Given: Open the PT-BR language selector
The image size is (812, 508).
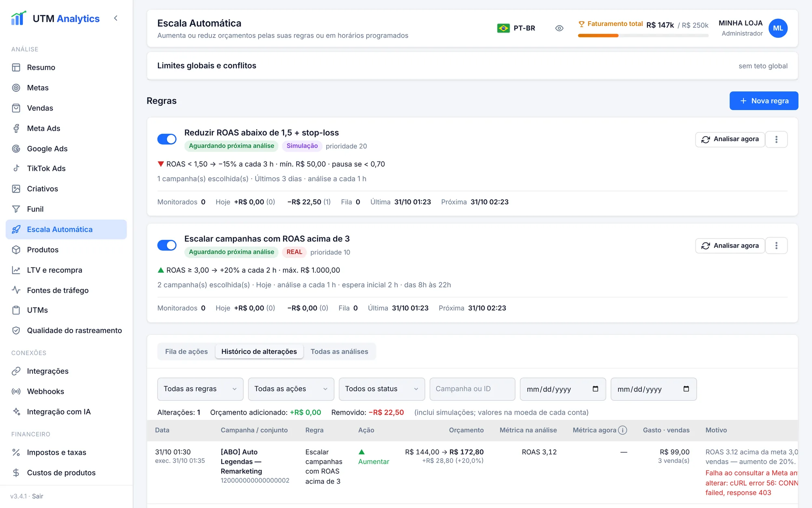Looking at the screenshot, I should point(516,28).
